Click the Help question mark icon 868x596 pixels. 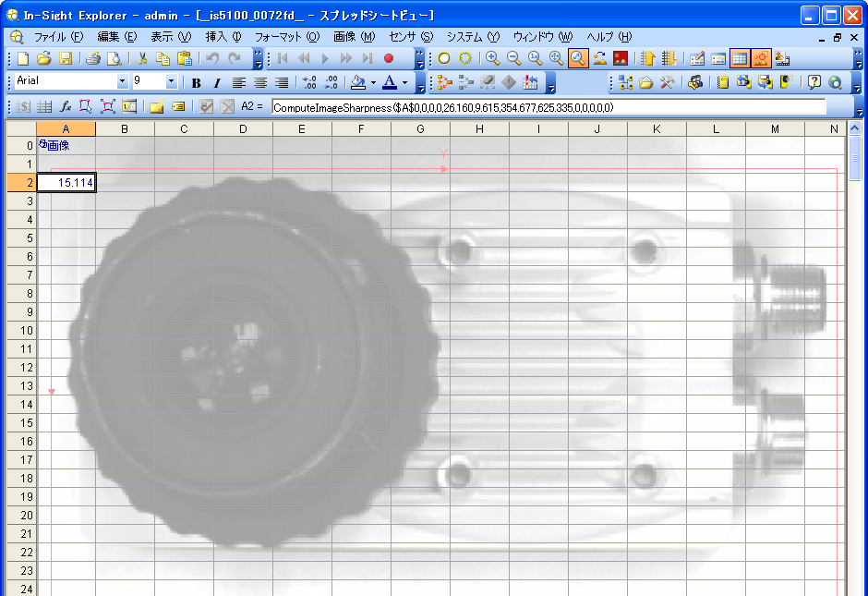814,82
